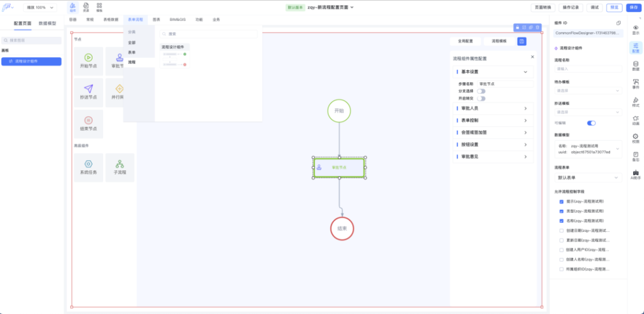The width and height of the screenshot is (644, 314).
Task: Switch to the 数据模型 tab
Action: (47, 23)
